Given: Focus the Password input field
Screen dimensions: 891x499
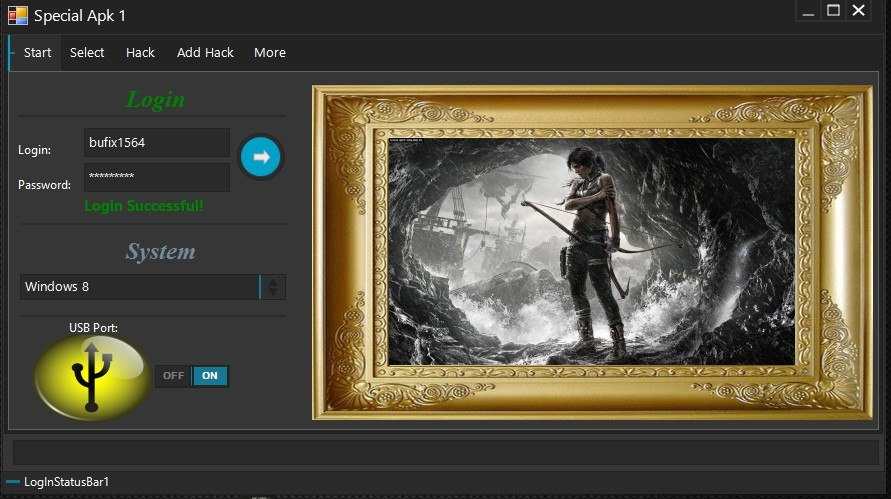Looking at the screenshot, I should click(x=156, y=177).
